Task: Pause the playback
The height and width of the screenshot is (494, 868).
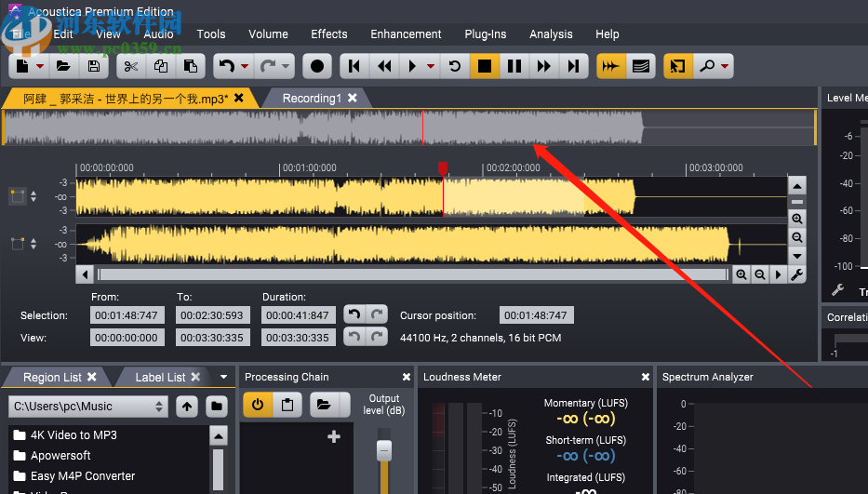Action: point(514,66)
